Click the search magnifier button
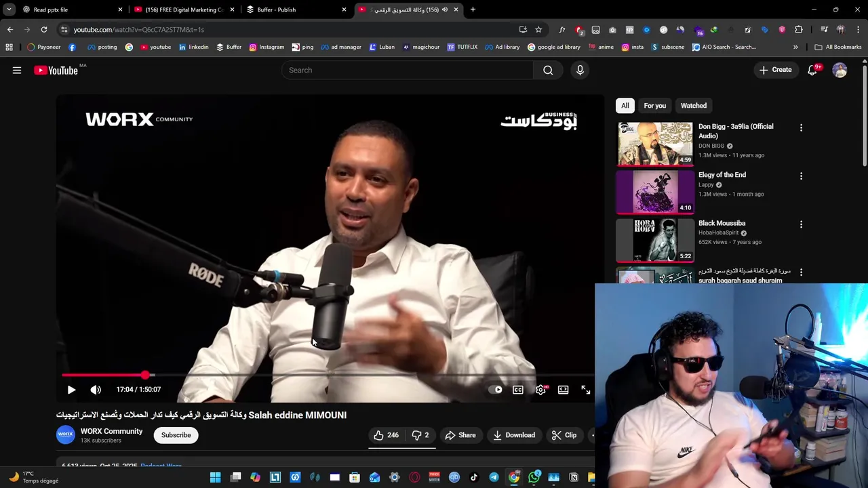This screenshot has width=868, height=488. pyautogui.click(x=548, y=70)
